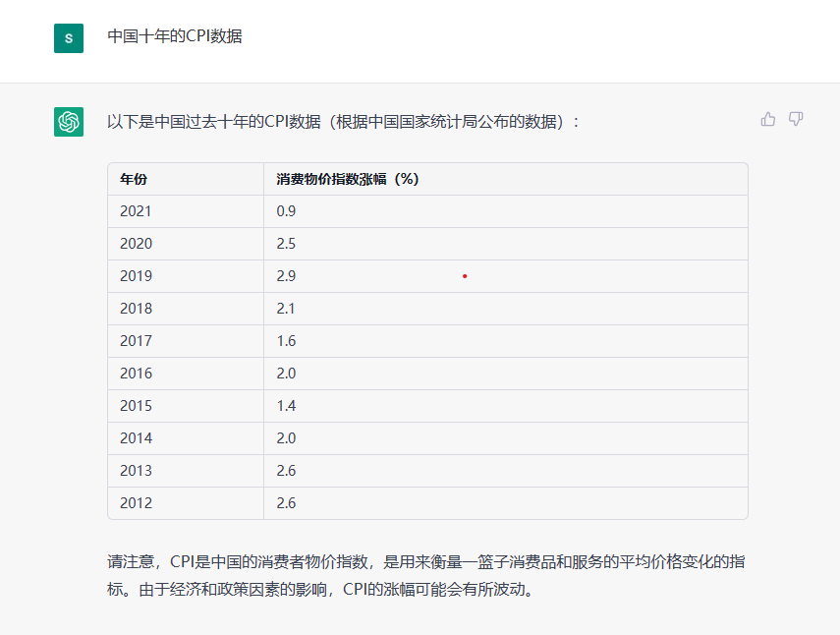Click the thumbs down feedback icon
This screenshot has width=840, height=635.
click(796, 119)
